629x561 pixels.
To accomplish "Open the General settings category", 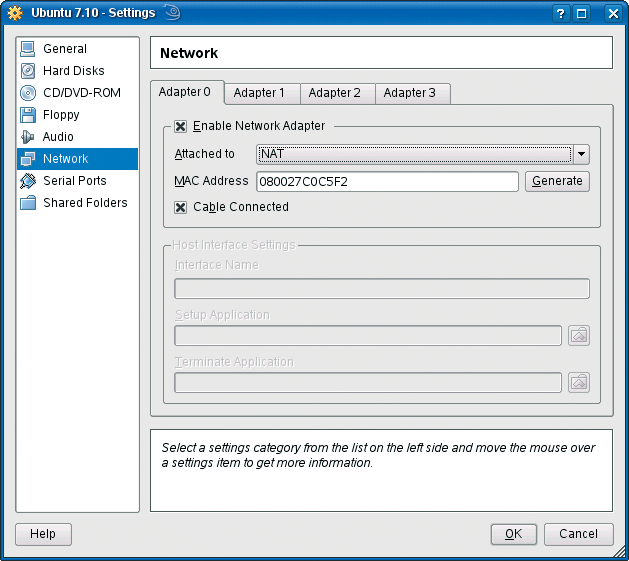I will pos(77,49).
